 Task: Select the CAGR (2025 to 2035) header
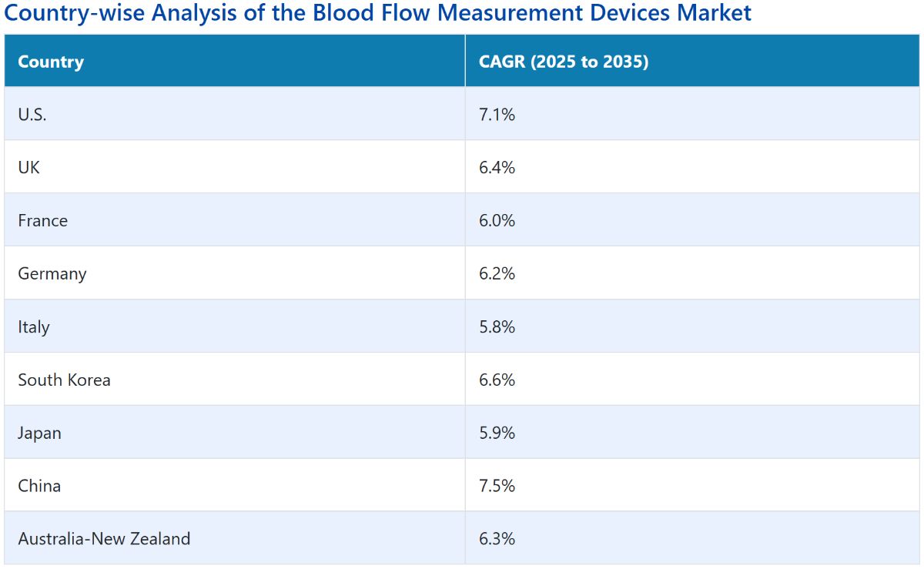coord(692,61)
